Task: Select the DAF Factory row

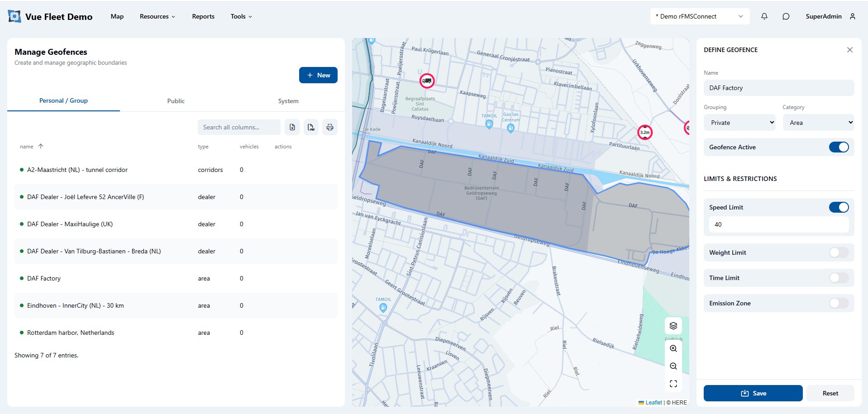Action: [176, 278]
